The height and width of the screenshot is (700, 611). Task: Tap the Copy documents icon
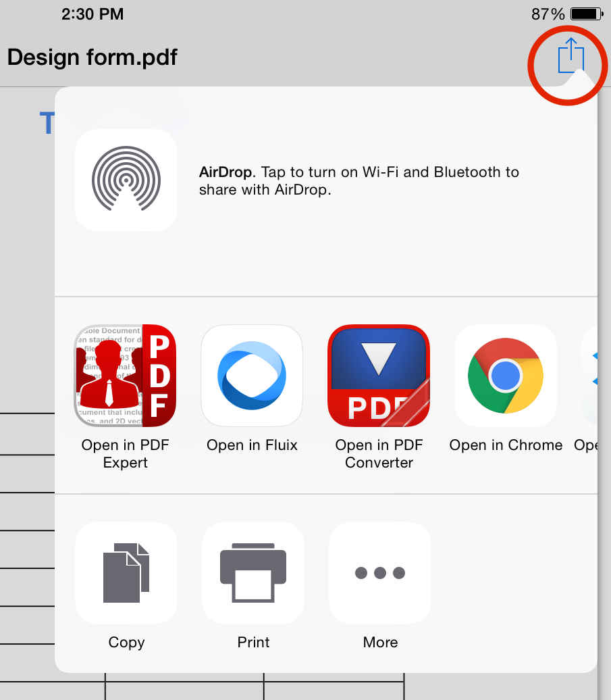pyautogui.click(x=126, y=572)
